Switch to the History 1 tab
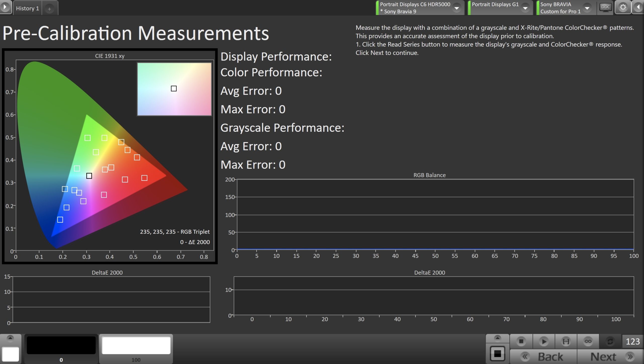Viewport: 644px width, 364px height. click(27, 8)
